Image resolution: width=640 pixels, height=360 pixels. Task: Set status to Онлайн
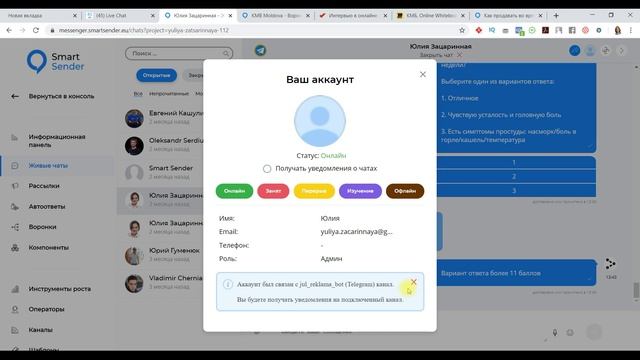pos(234,191)
